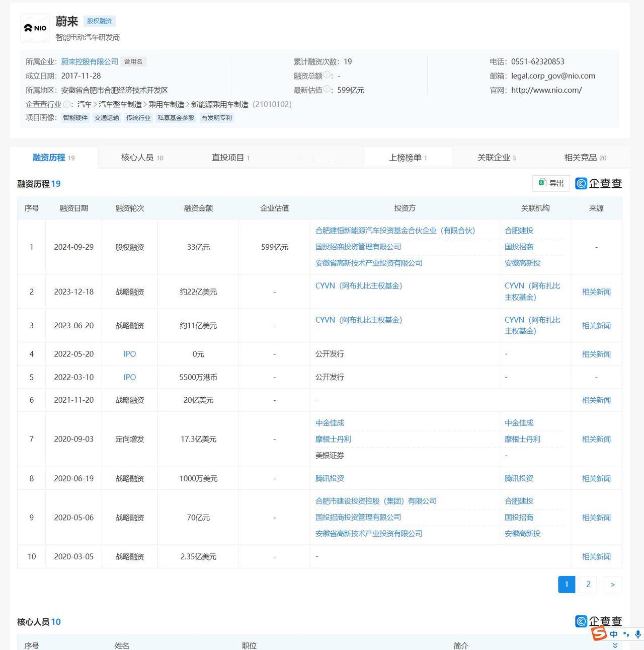Open investor 中金佳成 in the investor column
The image size is (644, 650).
pos(330,423)
